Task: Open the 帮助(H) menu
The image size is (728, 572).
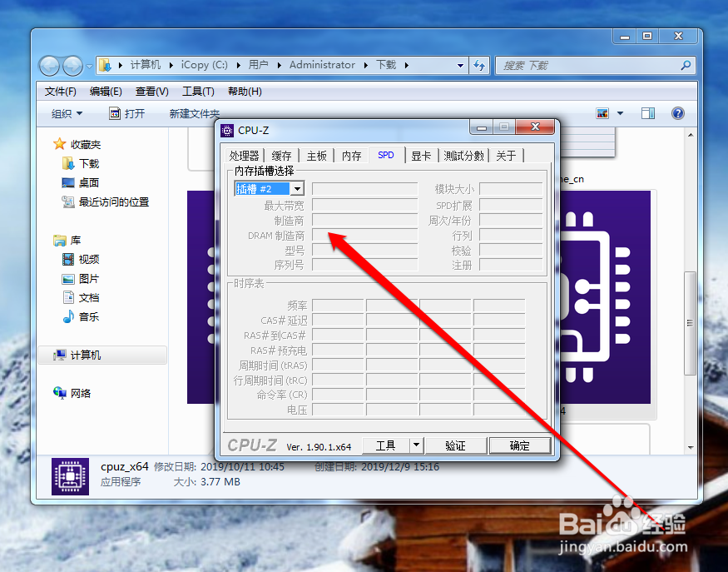Action: click(x=245, y=92)
